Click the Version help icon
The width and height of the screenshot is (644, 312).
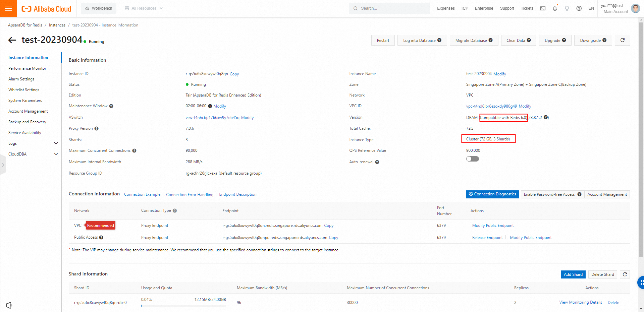pyautogui.click(x=546, y=117)
